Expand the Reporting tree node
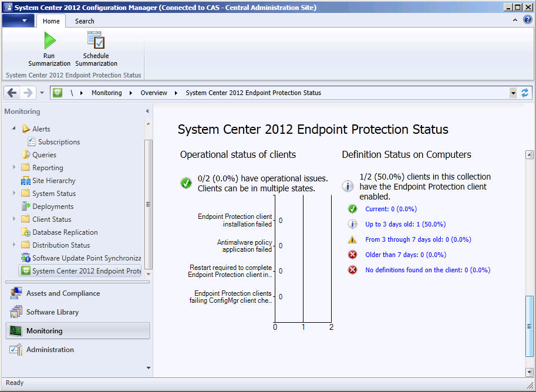 click(14, 167)
